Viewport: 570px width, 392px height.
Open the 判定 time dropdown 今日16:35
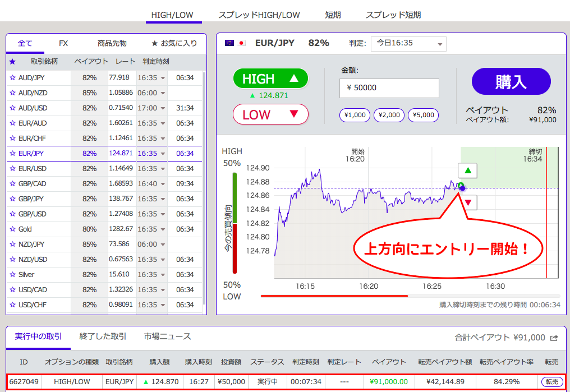[408, 43]
